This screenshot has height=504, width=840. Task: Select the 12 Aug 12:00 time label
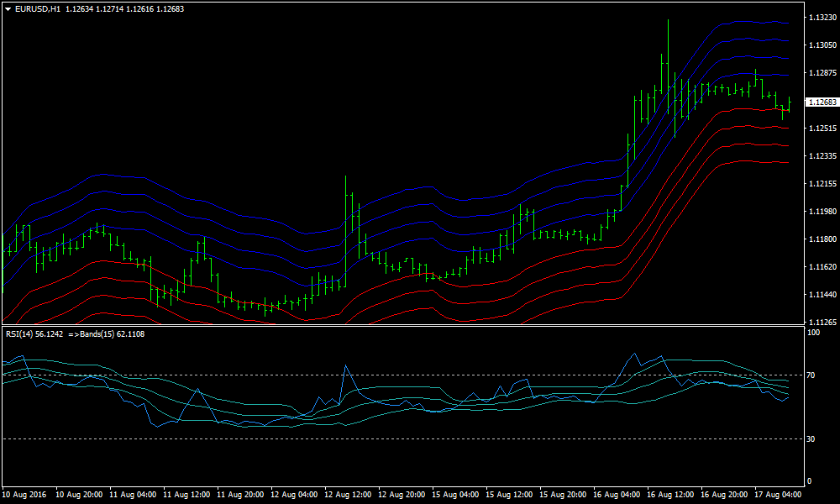coord(349,495)
